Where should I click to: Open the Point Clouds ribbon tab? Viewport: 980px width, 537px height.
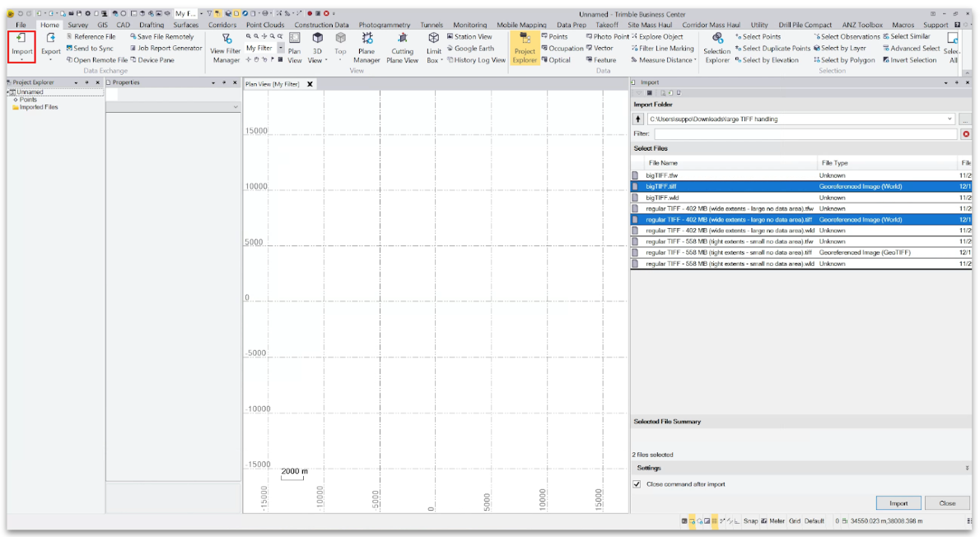click(265, 25)
